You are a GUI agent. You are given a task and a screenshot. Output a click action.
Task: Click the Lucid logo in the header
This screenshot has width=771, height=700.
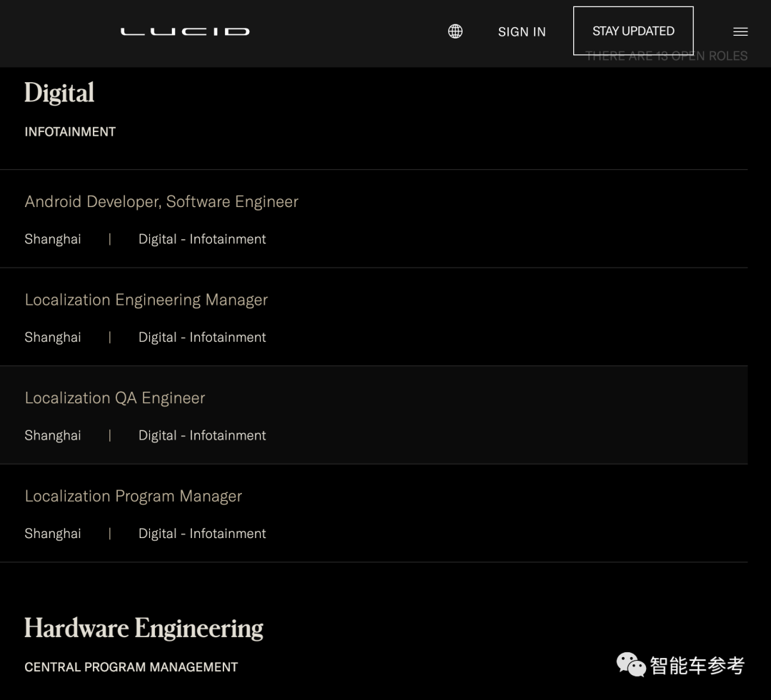pos(185,31)
